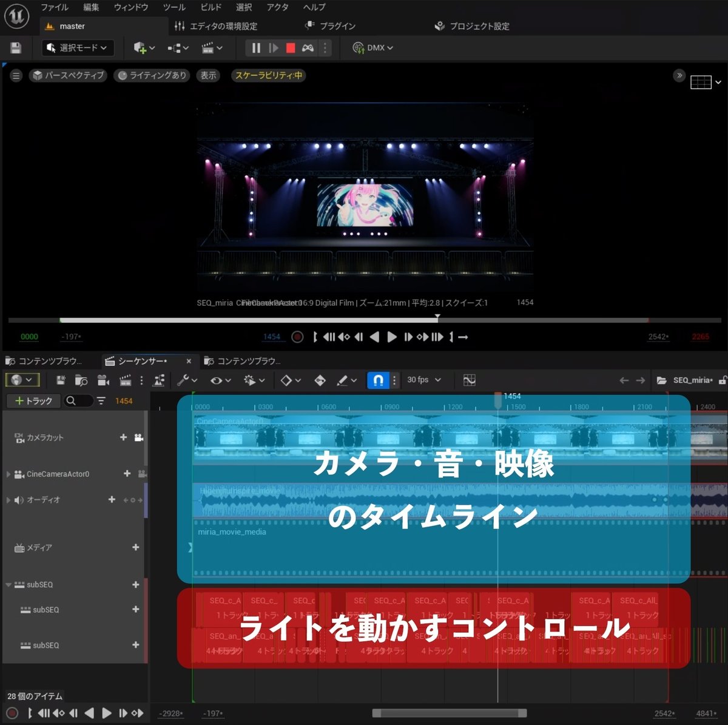The width and height of the screenshot is (728, 725).
Task: Open the Sequencer playback options dropdown
Action: tap(254, 380)
